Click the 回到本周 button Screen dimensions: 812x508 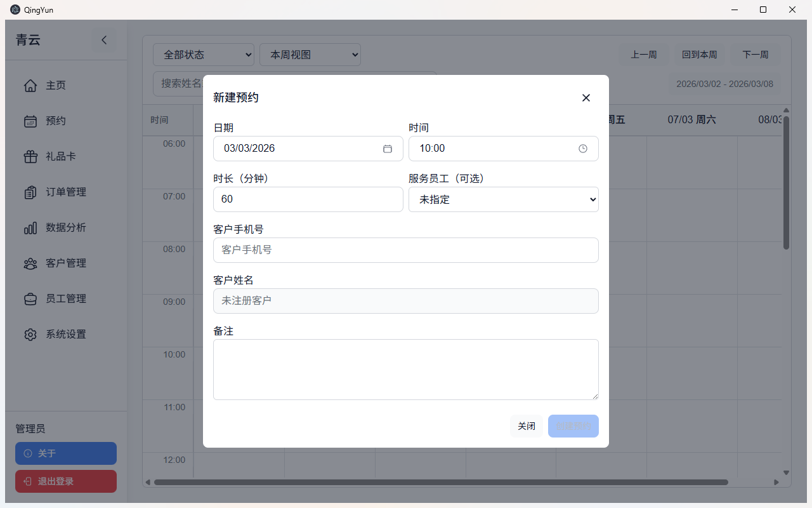tap(700, 55)
